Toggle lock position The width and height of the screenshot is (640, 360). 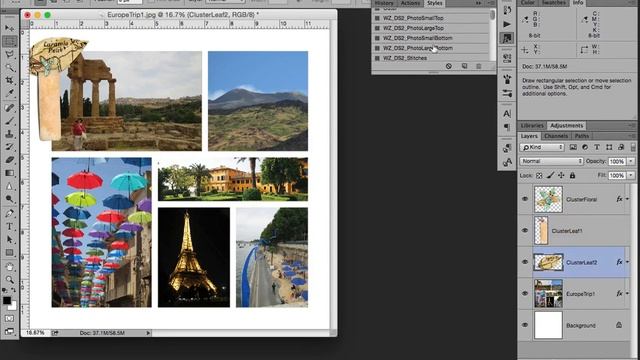pos(561,176)
